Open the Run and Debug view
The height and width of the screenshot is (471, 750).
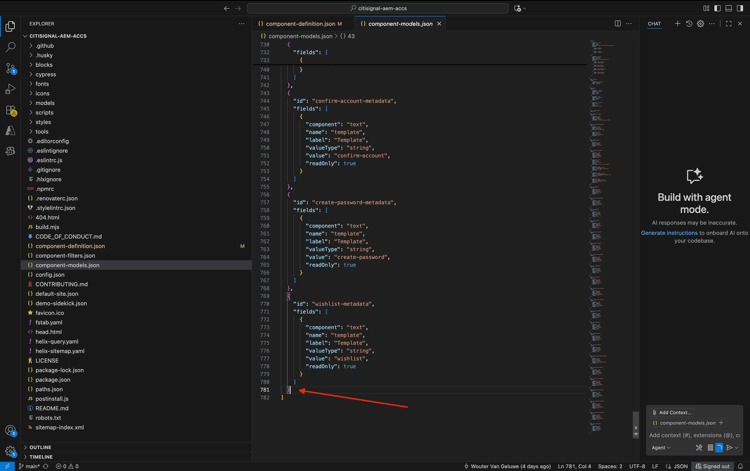click(11, 89)
